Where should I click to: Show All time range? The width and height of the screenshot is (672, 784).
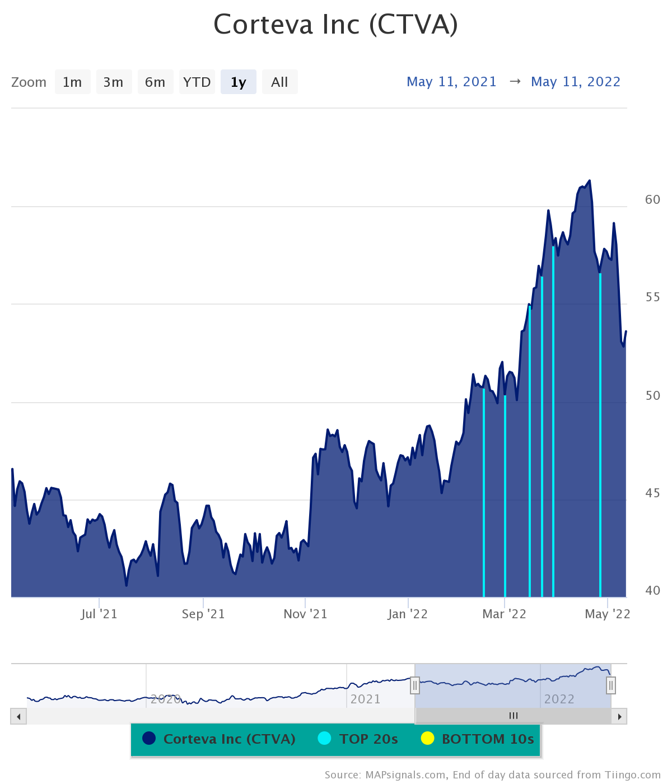279,82
